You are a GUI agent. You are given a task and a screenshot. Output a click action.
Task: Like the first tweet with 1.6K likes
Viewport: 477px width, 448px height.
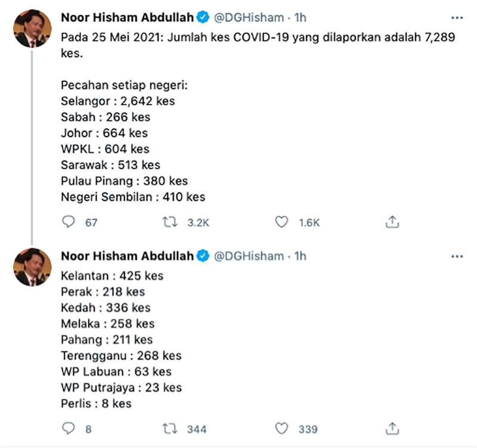coord(281,222)
